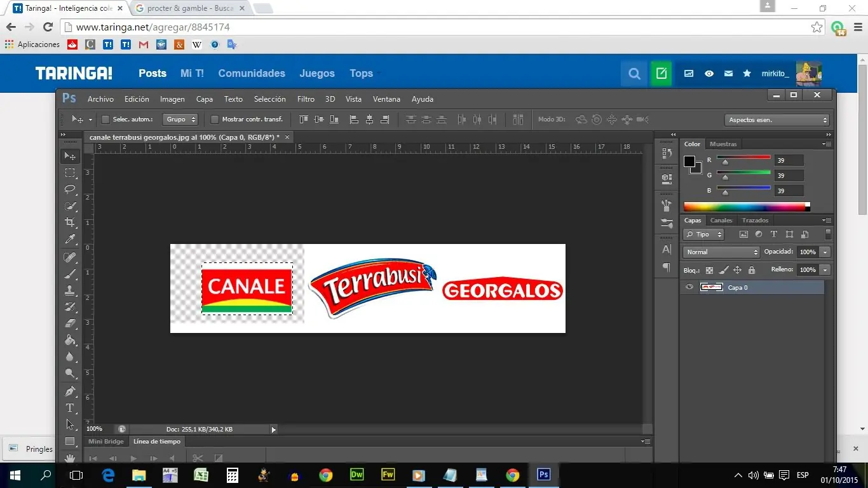The image size is (868, 488).
Task: Select the Horizontal Type tool
Action: click(x=70, y=408)
